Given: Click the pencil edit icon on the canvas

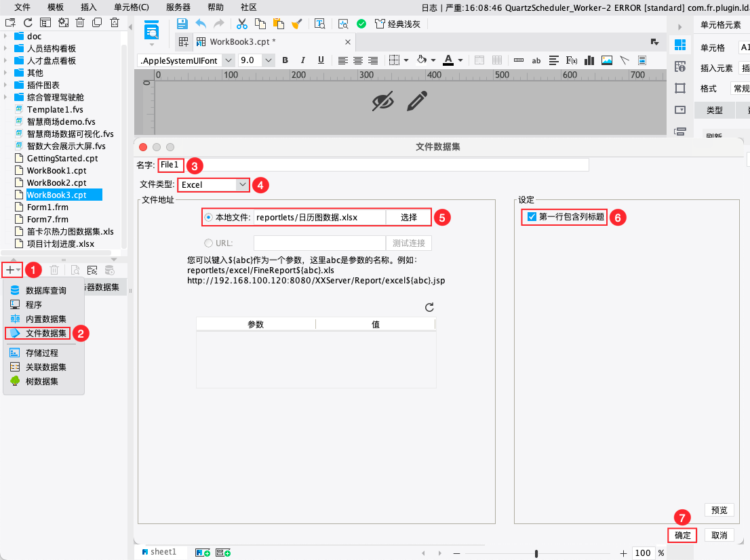Looking at the screenshot, I should point(417,101).
